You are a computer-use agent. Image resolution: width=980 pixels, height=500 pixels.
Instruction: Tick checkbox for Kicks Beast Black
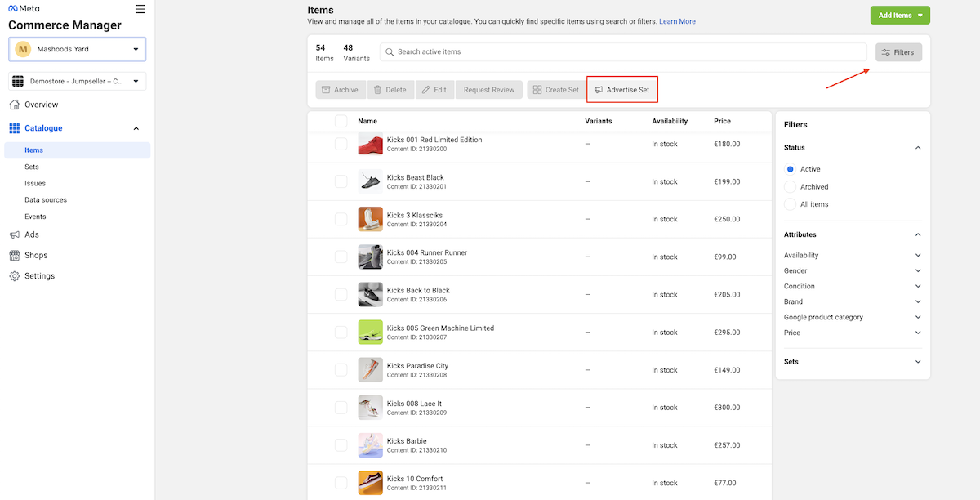click(x=341, y=181)
